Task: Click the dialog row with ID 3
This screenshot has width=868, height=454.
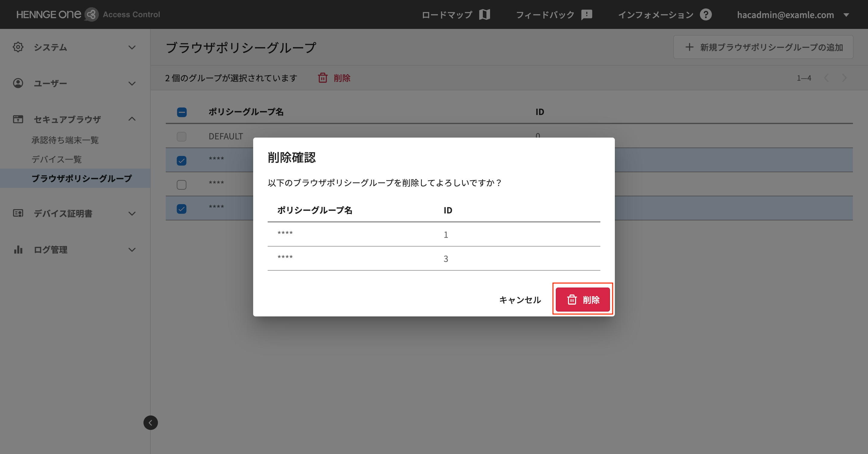Action: coord(434,259)
